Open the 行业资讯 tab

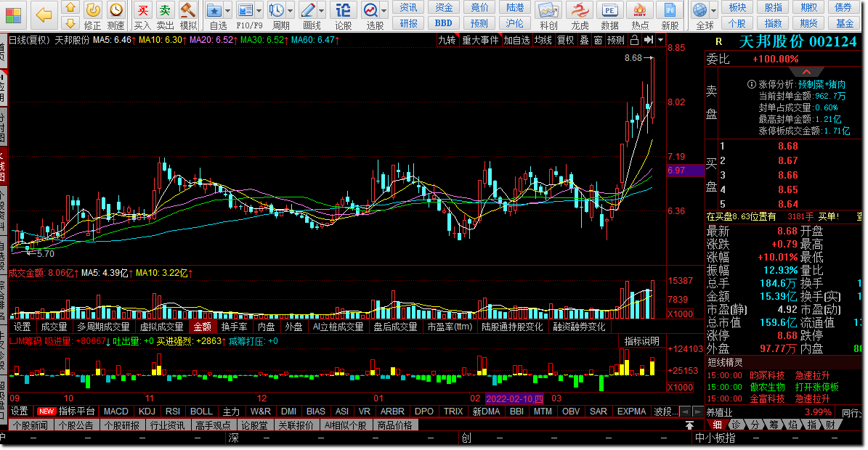tap(167, 425)
